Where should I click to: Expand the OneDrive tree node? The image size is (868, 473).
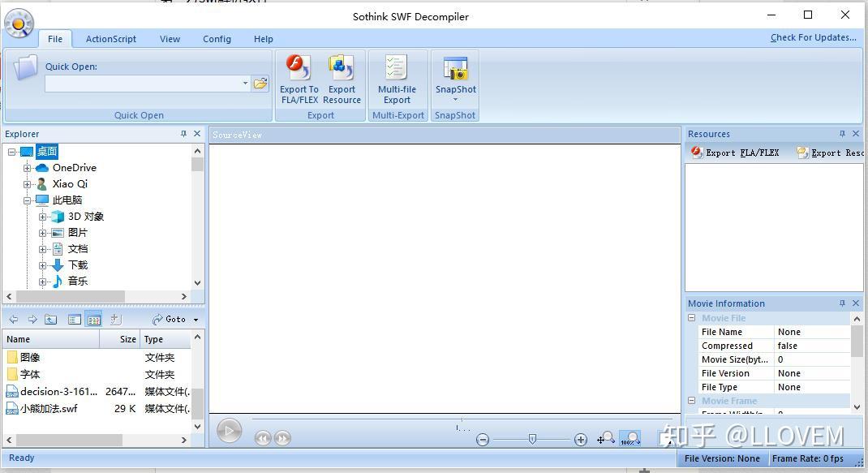click(x=27, y=168)
